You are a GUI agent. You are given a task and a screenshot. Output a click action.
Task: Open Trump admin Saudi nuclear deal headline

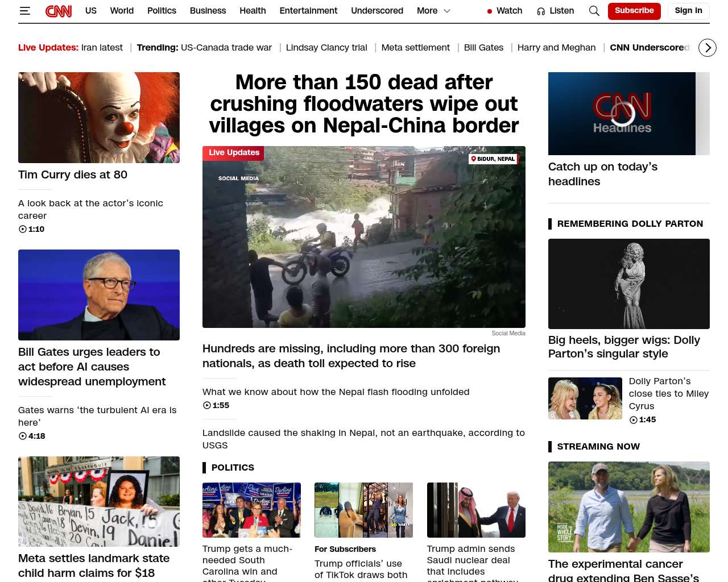(x=472, y=563)
